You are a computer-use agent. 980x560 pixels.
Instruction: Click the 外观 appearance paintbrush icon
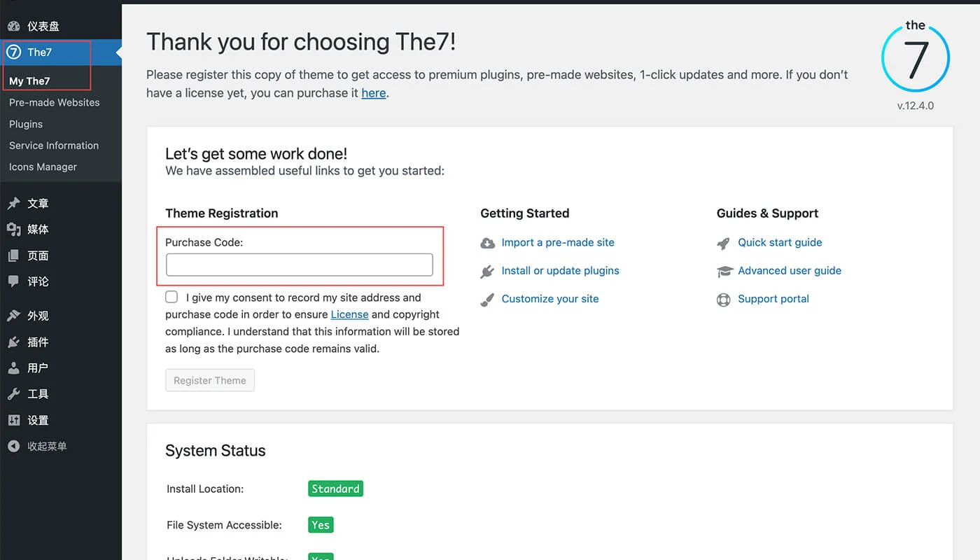(13, 316)
